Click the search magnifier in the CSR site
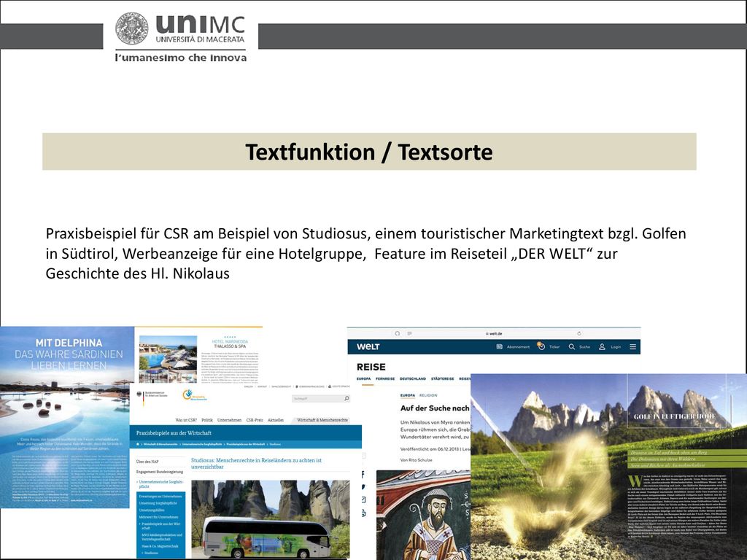Image resolution: width=747 pixels, height=560 pixels. pyautogui.click(x=347, y=398)
